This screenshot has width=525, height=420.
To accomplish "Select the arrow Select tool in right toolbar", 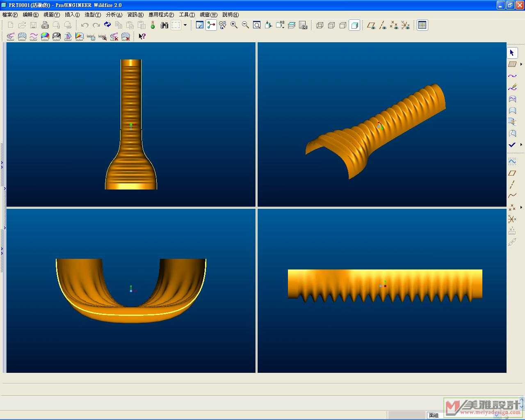I will [512, 53].
